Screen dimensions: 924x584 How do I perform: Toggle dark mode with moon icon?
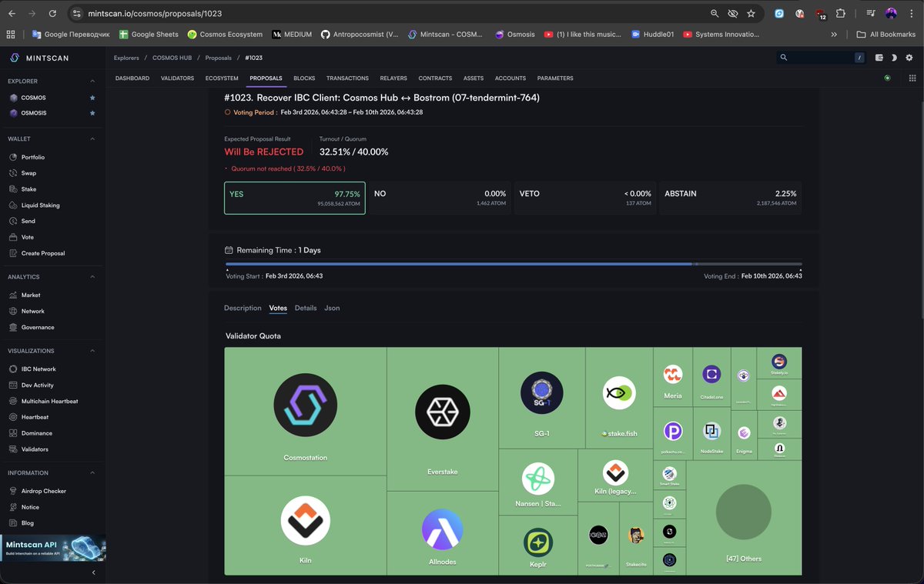pos(894,58)
